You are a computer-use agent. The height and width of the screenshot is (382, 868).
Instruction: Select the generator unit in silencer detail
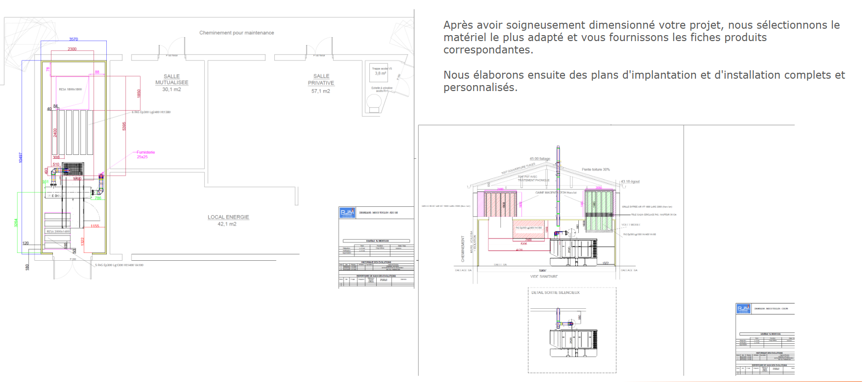pyautogui.click(x=573, y=340)
